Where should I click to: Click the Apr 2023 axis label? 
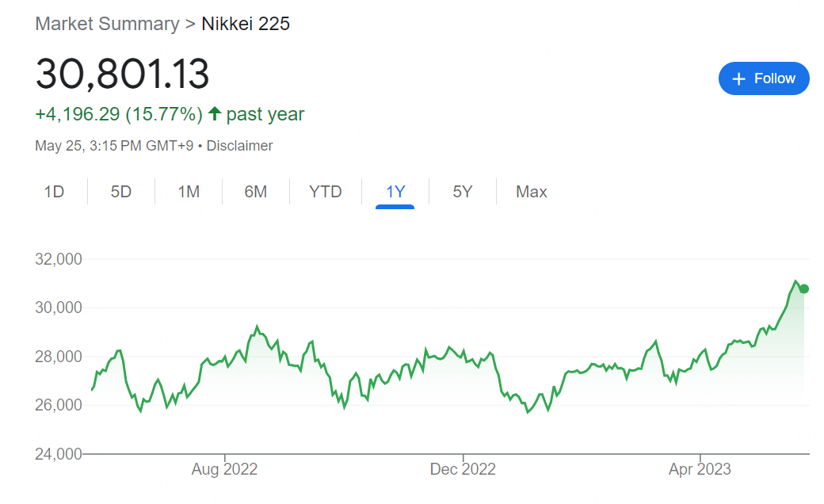click(x=700, y=469)
